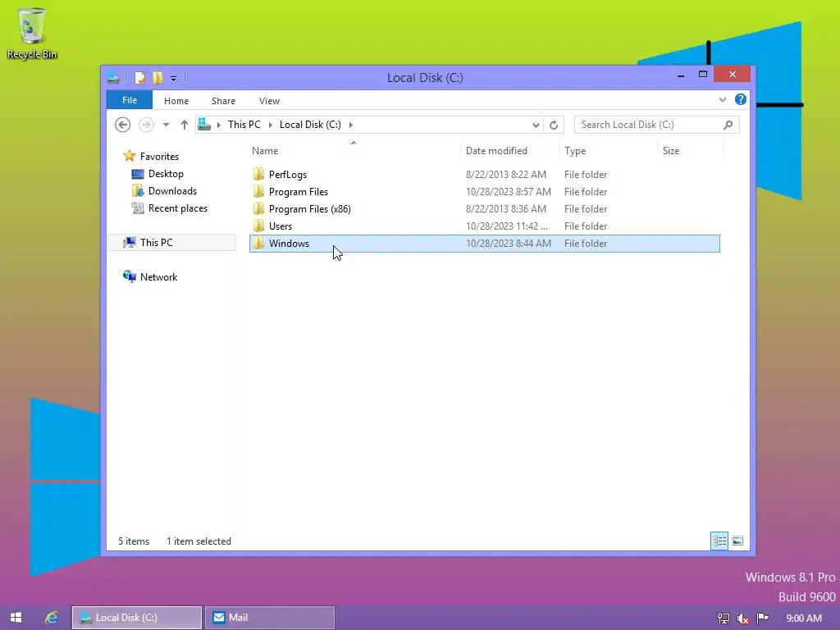Refresh the Local Disk (C:) folder view
Image resolution: width=840 pixels, height=630 pixels.
point(554,125)
